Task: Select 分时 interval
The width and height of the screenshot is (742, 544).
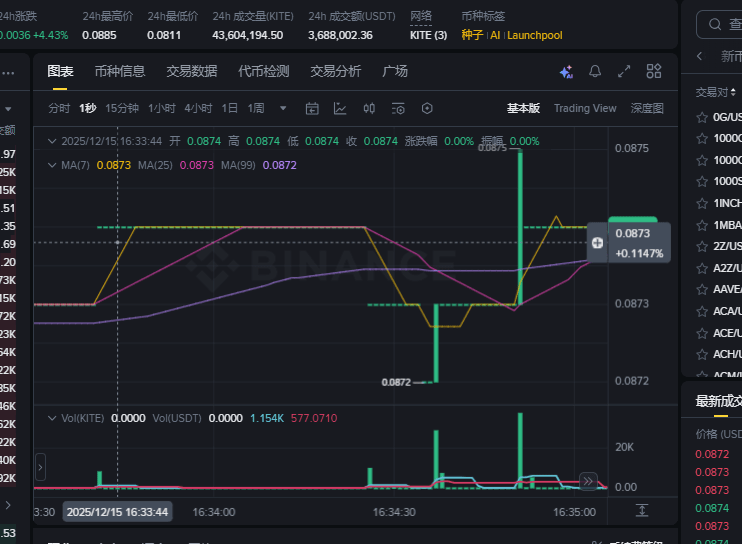Action: 59,108
